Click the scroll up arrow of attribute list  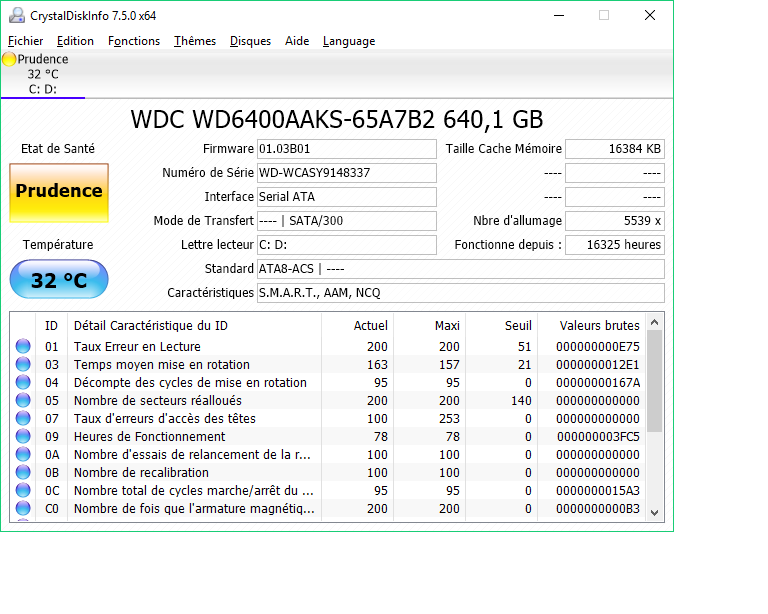654,322
